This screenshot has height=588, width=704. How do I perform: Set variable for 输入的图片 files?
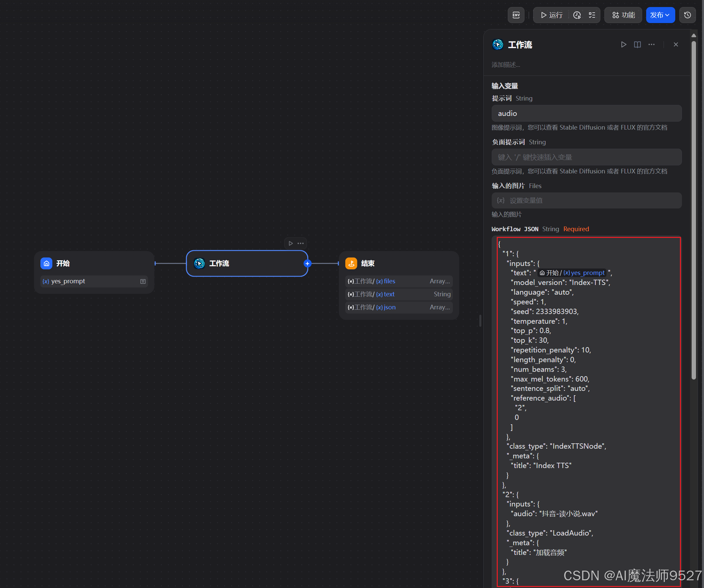coord(586,200)
